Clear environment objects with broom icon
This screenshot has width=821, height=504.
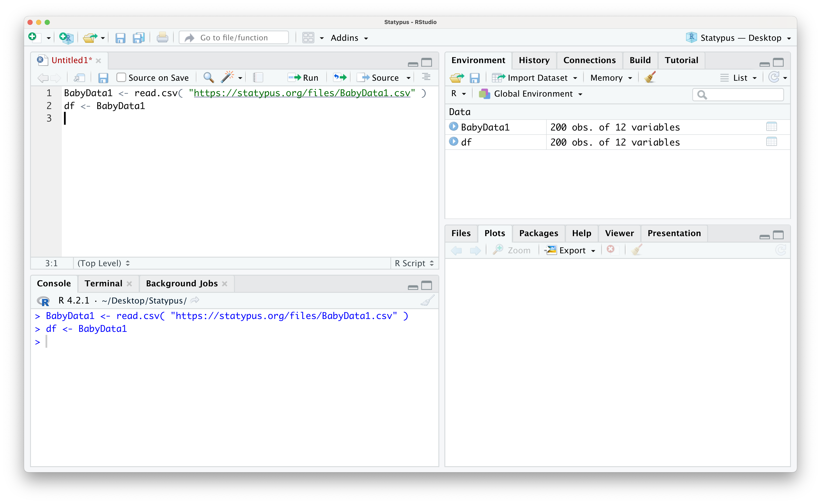650,77
